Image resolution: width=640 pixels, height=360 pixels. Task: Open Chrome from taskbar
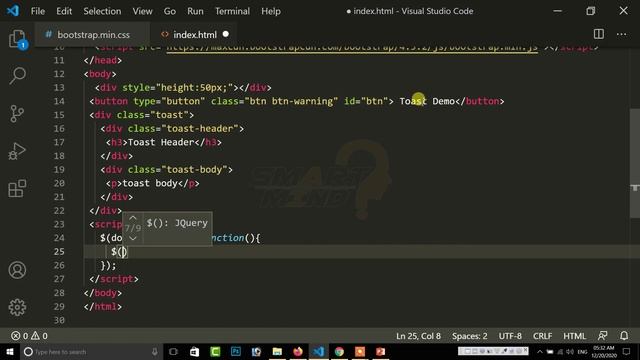[x=339, y=351]
